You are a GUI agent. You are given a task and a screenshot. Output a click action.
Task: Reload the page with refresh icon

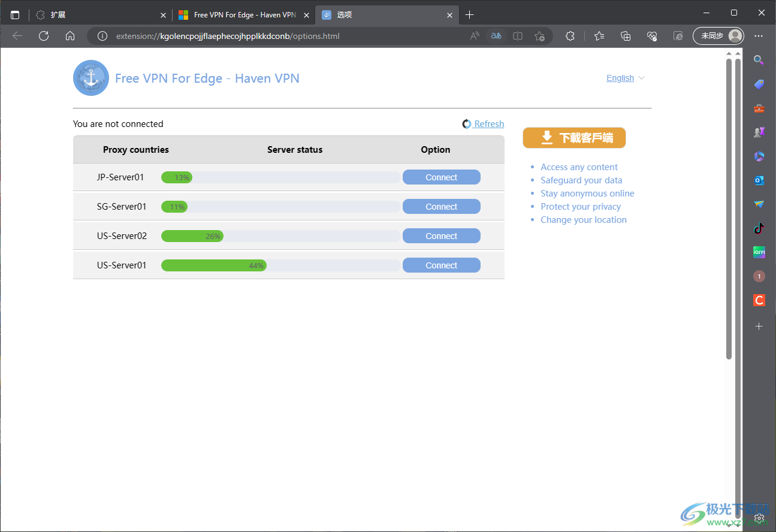point(44,36)
